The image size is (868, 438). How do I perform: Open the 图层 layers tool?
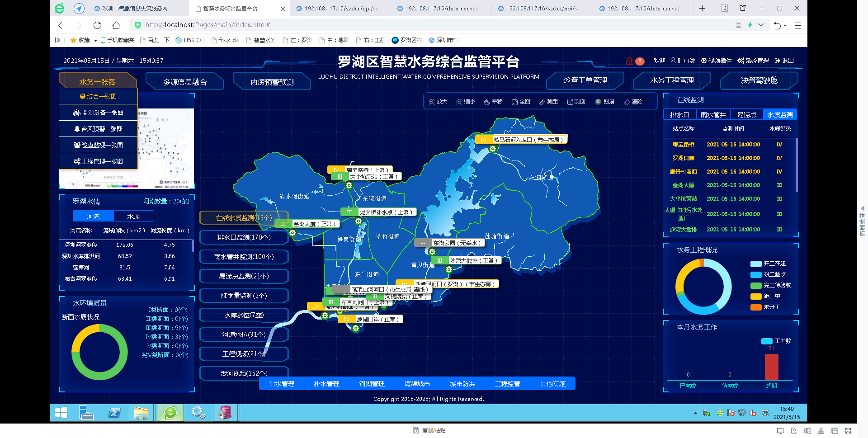pyautogui.click(x=604, y=102)
